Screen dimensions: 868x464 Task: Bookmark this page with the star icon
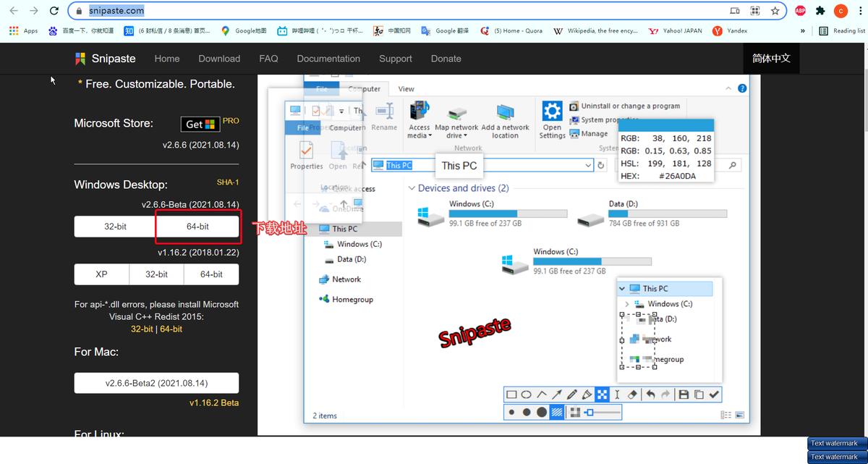775,11
